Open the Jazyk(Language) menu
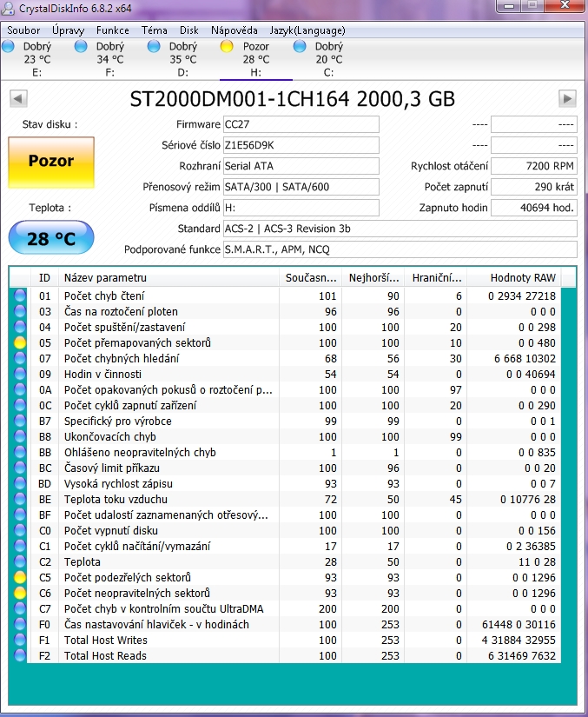588x717 pixels. (x=307, y=30)
